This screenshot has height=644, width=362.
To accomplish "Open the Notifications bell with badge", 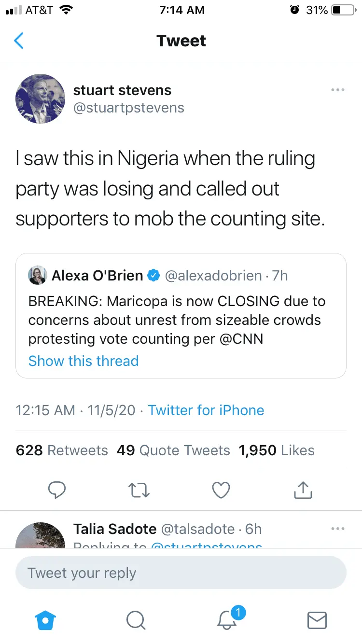I will (x=227, y=619).
